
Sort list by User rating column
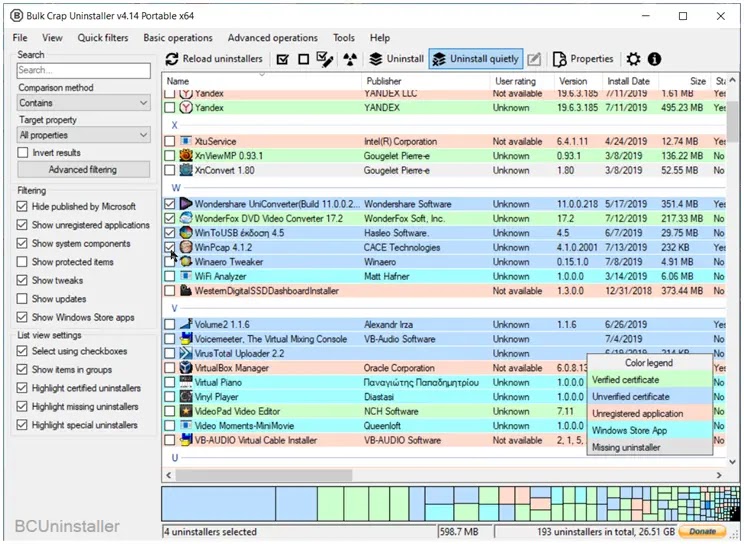click(522, 81)
